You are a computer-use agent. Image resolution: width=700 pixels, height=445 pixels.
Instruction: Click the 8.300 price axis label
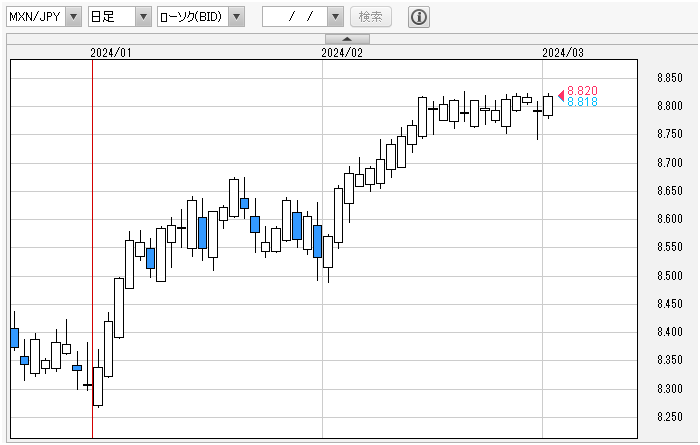tap(670, 388)
